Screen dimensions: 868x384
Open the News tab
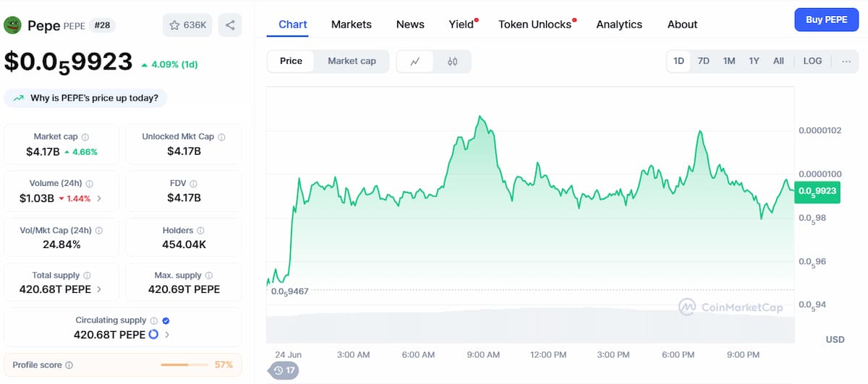pos(410,24)
